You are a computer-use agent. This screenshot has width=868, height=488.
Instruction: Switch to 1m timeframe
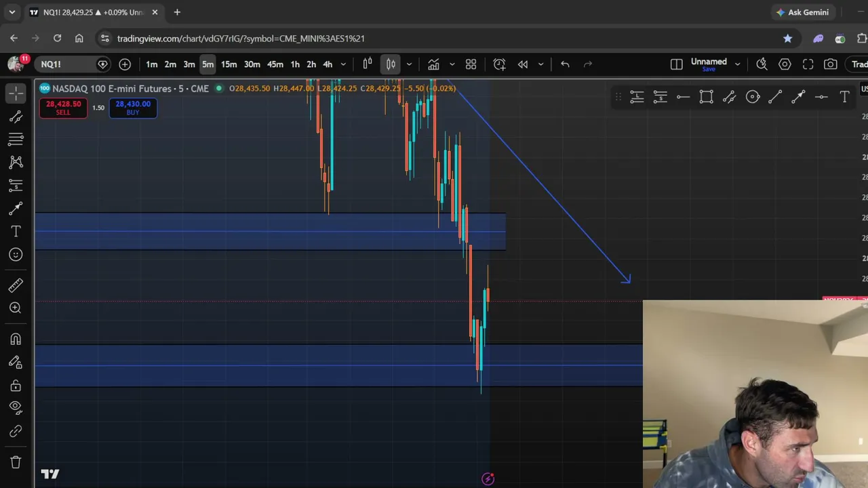[x=151, y=64]
